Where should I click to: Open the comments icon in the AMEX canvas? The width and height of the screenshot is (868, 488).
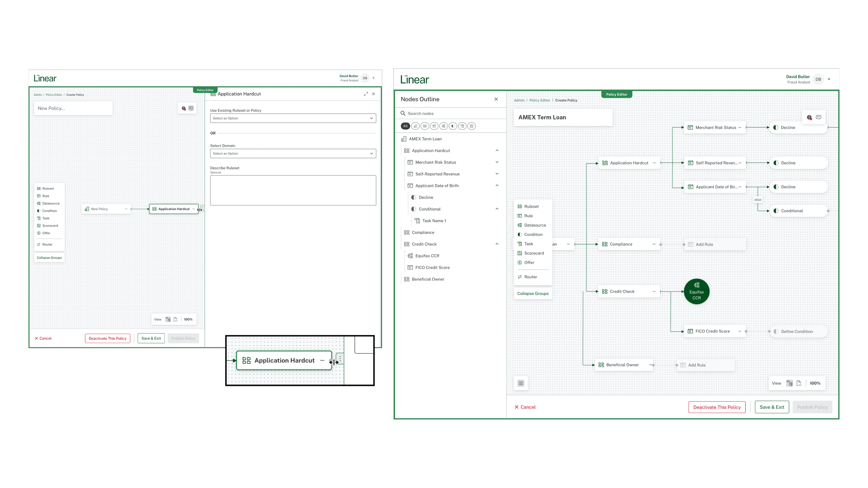[818, 117]
